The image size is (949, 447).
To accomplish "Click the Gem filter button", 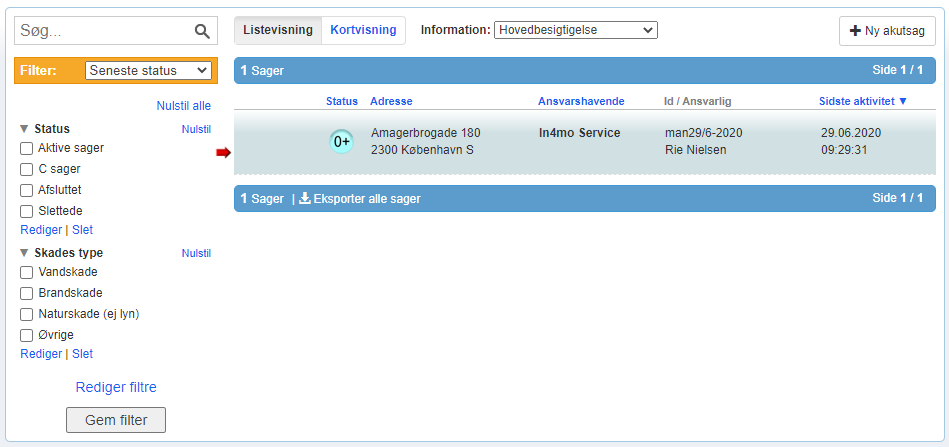I will coord(115,420).
